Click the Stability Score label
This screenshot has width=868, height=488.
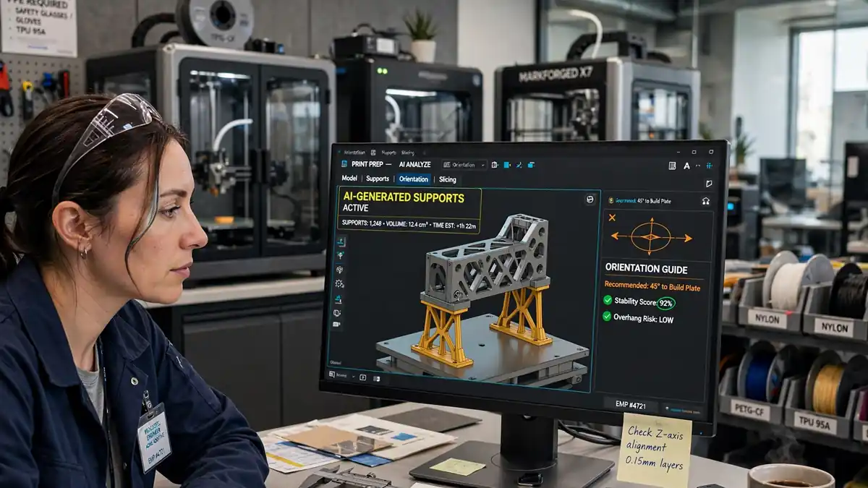click(634, 301)
